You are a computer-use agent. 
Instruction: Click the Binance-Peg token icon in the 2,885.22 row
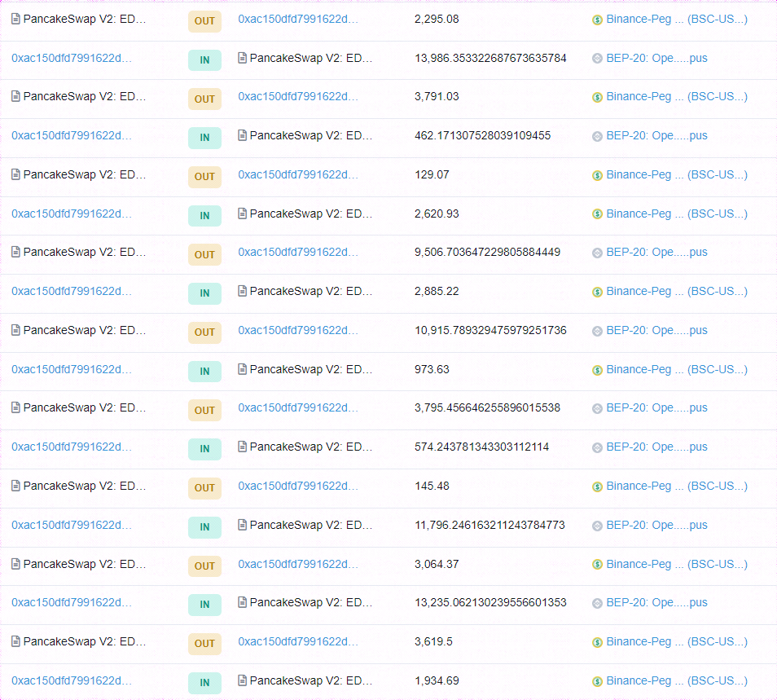pos(597,292)
